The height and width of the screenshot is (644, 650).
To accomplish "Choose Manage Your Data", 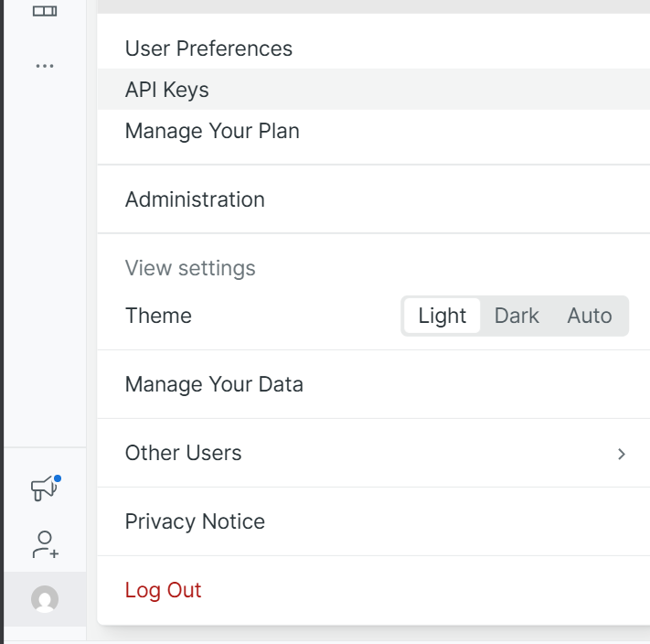I will pos(214,384).
